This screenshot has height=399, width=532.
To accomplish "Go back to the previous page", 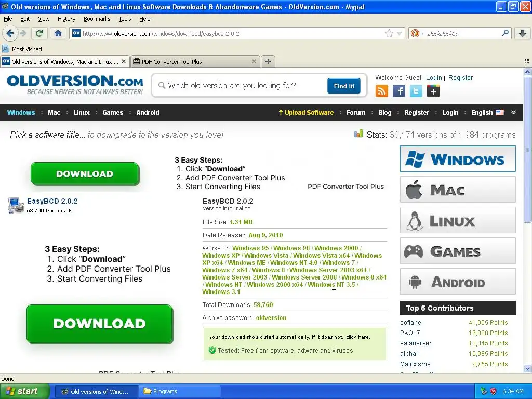I will coord(10,33).
